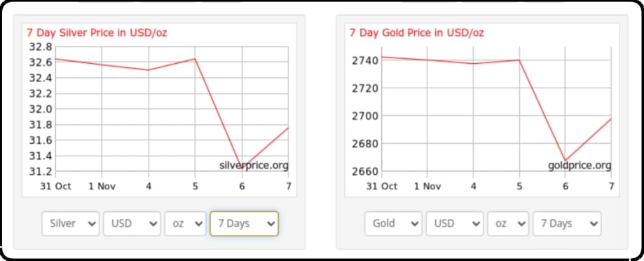Open the Gold metal dropdown
Image resolution: width=644 pixels, height=261 pixels.
tap(393, 224)
